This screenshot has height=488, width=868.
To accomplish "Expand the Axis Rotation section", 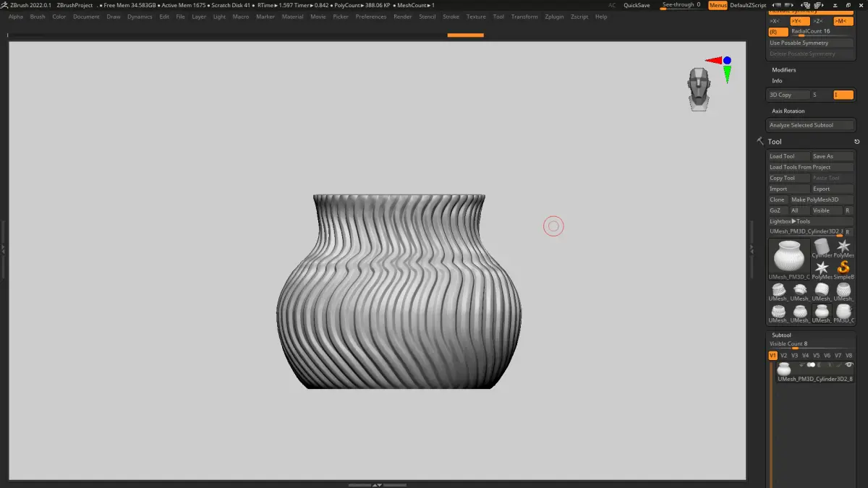I will (788, 111).
